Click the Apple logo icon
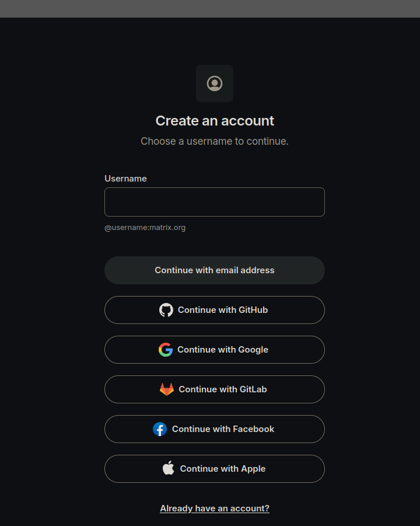Screen dimensions: 420x526 tap(169, 468)
